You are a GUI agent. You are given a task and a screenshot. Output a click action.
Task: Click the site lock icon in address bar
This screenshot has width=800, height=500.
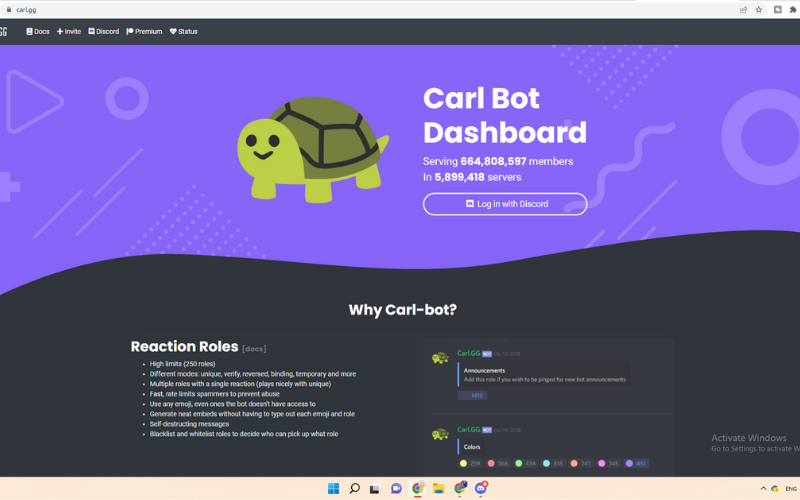9,10
